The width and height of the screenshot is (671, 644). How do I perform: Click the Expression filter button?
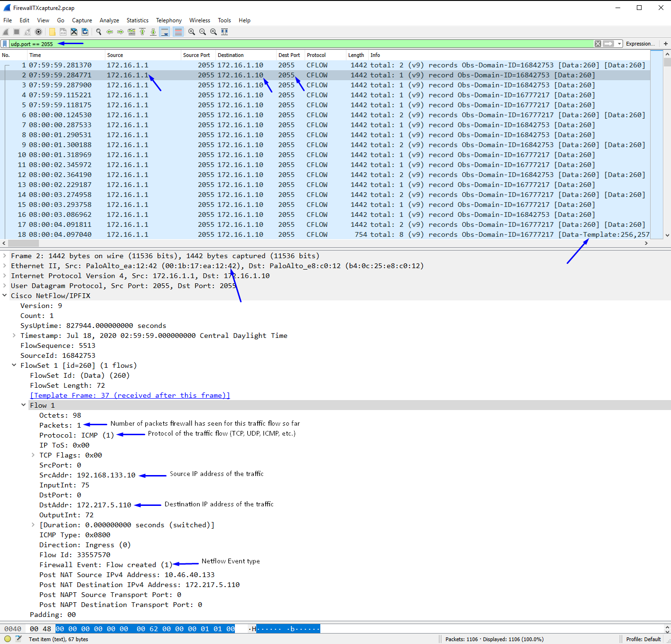point(640,43)
